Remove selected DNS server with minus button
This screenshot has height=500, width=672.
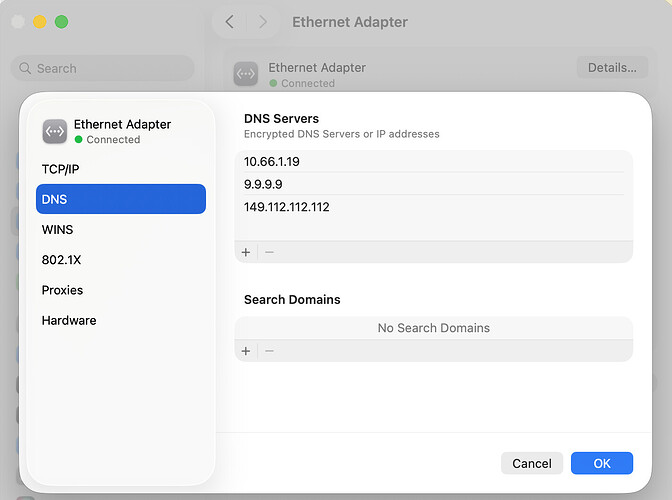click(269, 252)
